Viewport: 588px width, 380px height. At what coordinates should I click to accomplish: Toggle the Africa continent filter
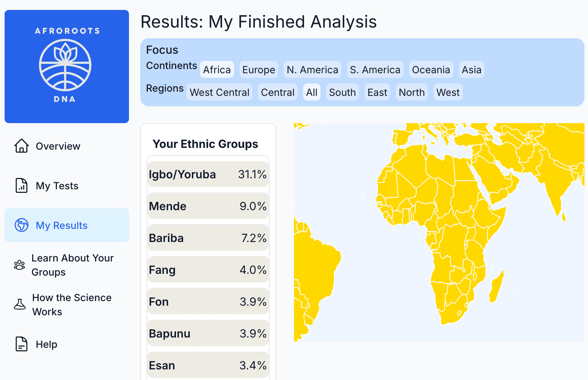(x=217, y=69)
